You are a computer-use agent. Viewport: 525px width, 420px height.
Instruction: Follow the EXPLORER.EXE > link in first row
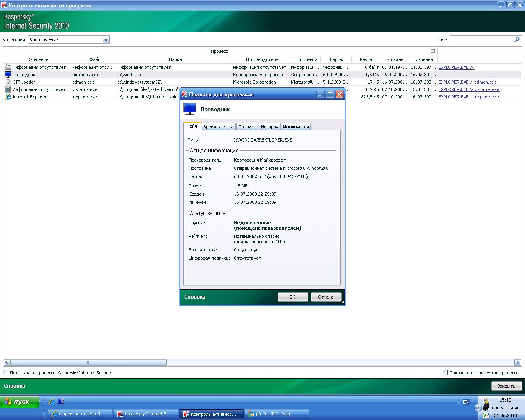click(456, 67)
